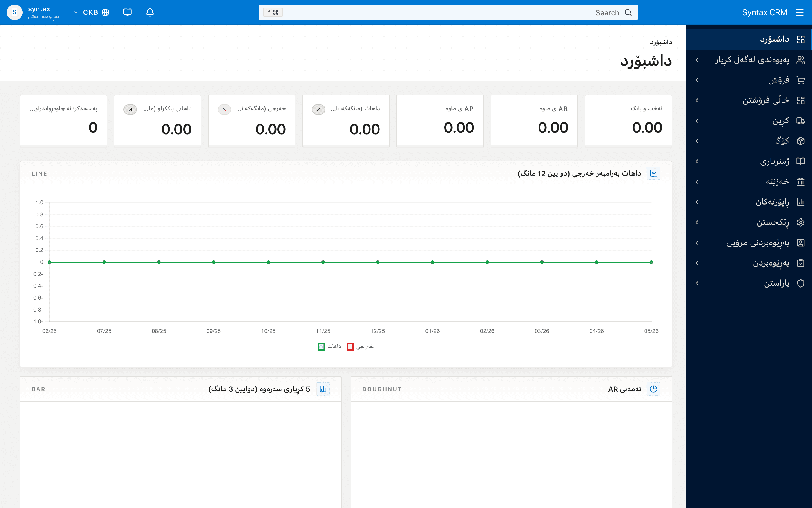
Task: Click the bar chart icon in top customers panel
Action: coord(323,389)
